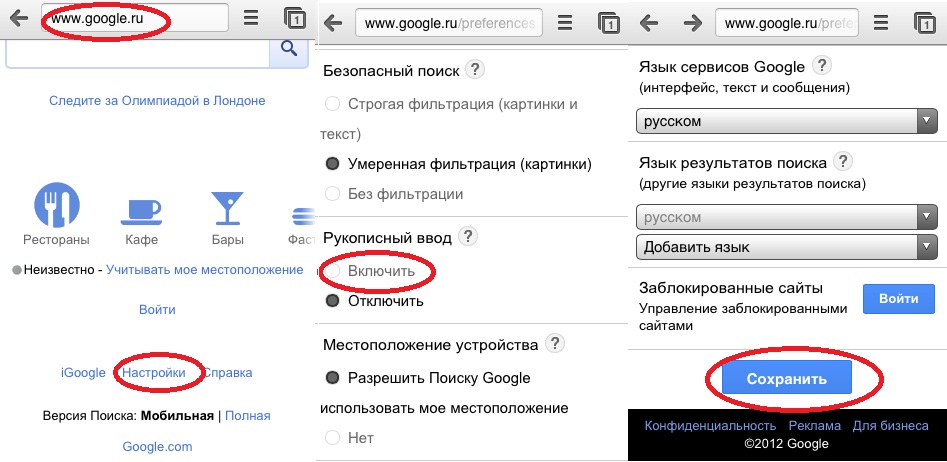Image resolution: width=947 pixels, height=462 pixels.
Task: Select Без фильтрации radio option
Action: 332,194
